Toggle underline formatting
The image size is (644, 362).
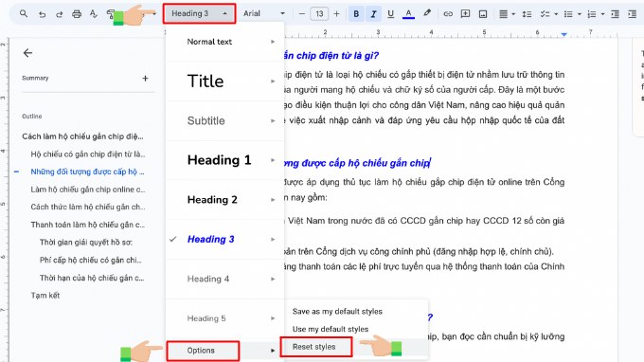coord(390,14)
